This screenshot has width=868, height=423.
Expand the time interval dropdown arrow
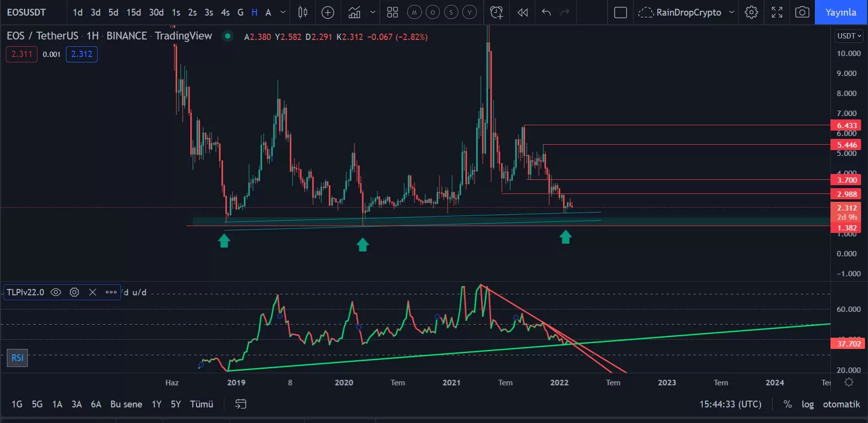(283, 12)
